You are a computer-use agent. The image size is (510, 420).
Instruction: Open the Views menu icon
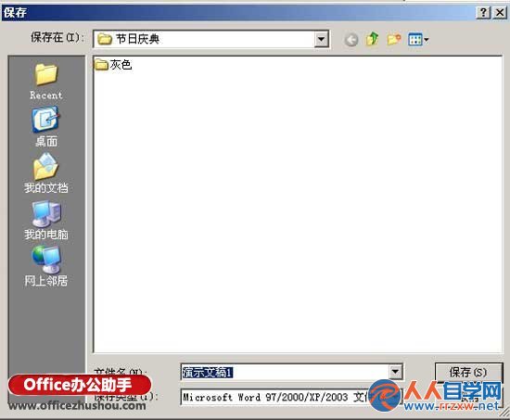coord(418,40)
